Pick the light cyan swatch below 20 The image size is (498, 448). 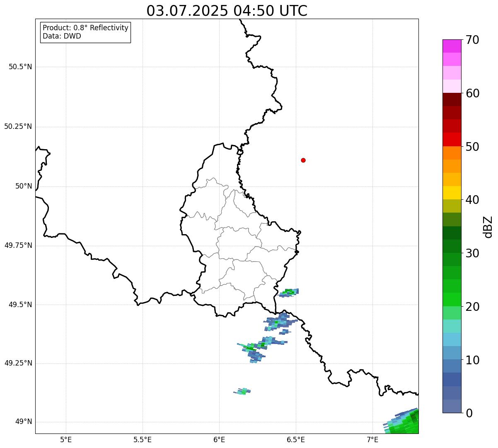click(x=452, y=326)
